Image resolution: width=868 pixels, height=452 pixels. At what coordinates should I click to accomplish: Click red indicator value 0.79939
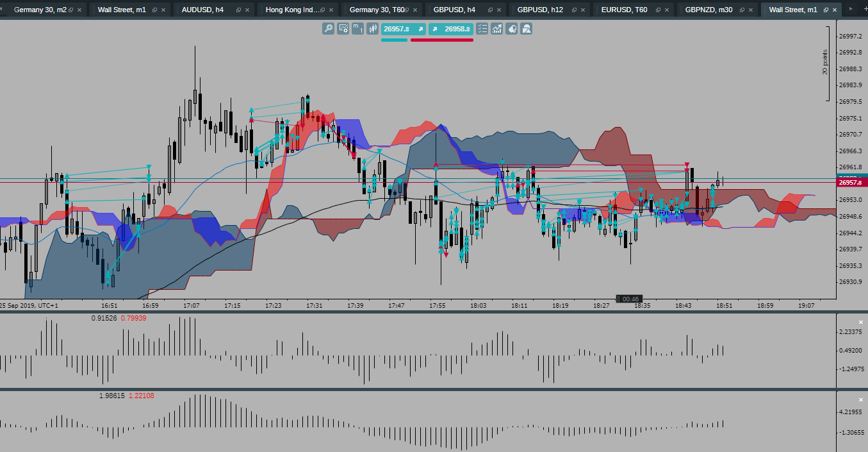pyautogui.click(x=133, y=318)
